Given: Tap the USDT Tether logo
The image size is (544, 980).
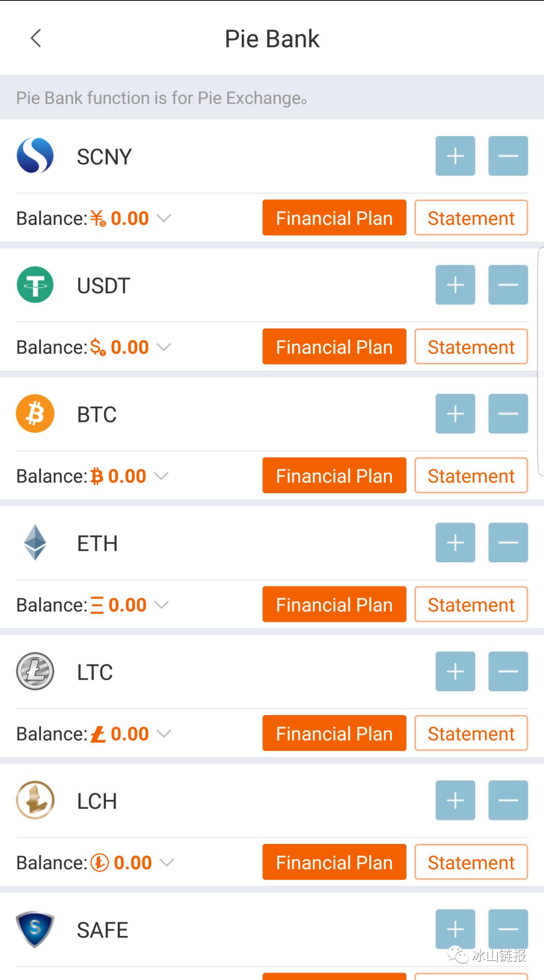Looking at the screenshot, I should coord(35,285).
